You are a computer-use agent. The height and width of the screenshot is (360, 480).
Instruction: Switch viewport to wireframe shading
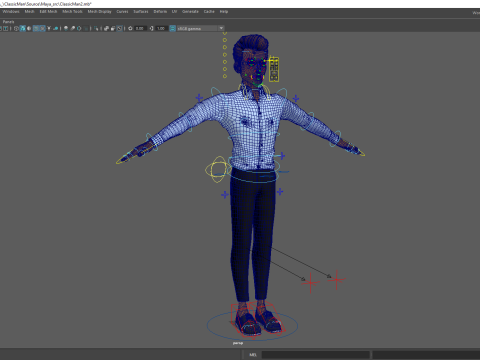[x=16, y=28]
